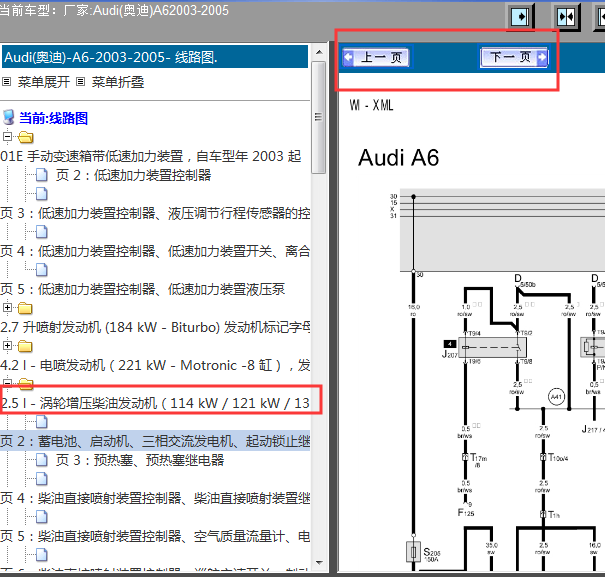
Task: Click the computer icon beside 当前:线路图
Action: click(x=8, y=118)
